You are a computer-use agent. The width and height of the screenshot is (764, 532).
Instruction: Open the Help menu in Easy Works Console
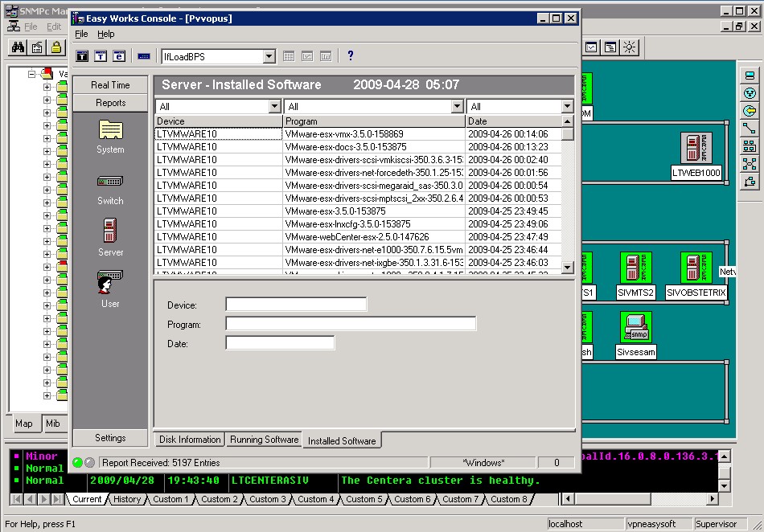[x=105, y=34]
